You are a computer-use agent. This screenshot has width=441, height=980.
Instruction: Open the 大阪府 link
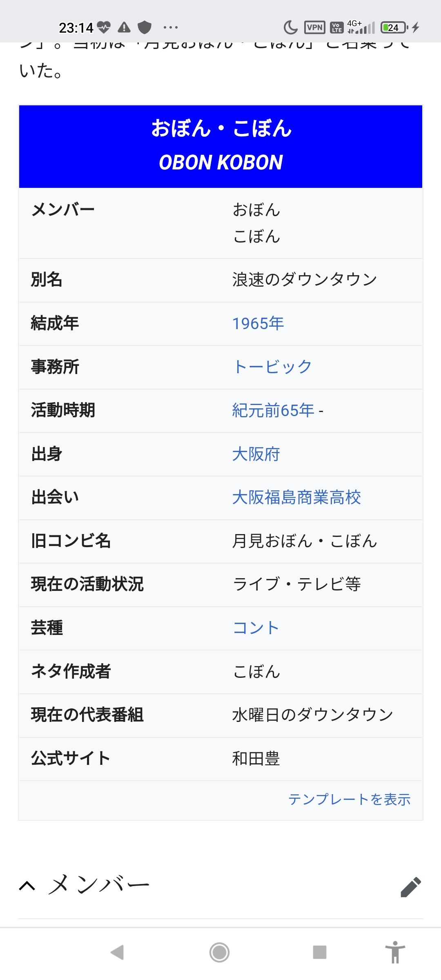pos(256,454)
